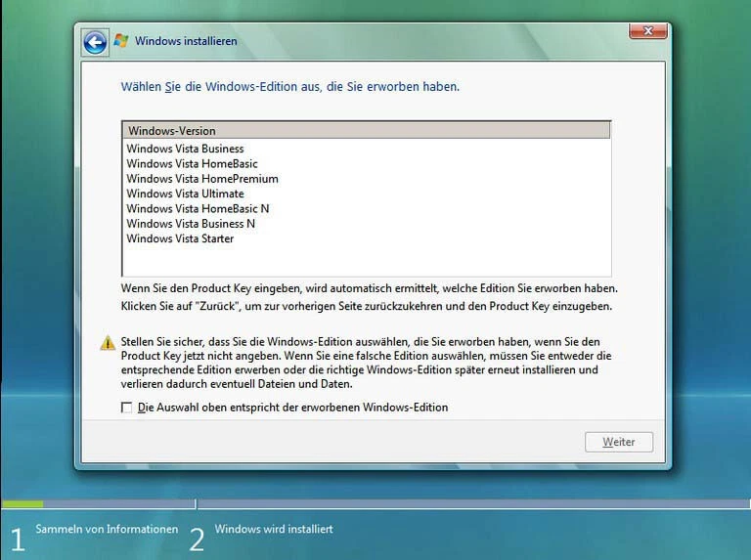Screen dimensions: 751x560
Task: Click step 1 'Sammeln von Informationen' label
Action: point(107,529)
